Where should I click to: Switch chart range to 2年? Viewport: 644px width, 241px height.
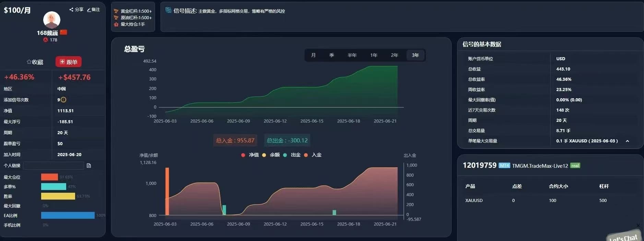tap(395, 55)
